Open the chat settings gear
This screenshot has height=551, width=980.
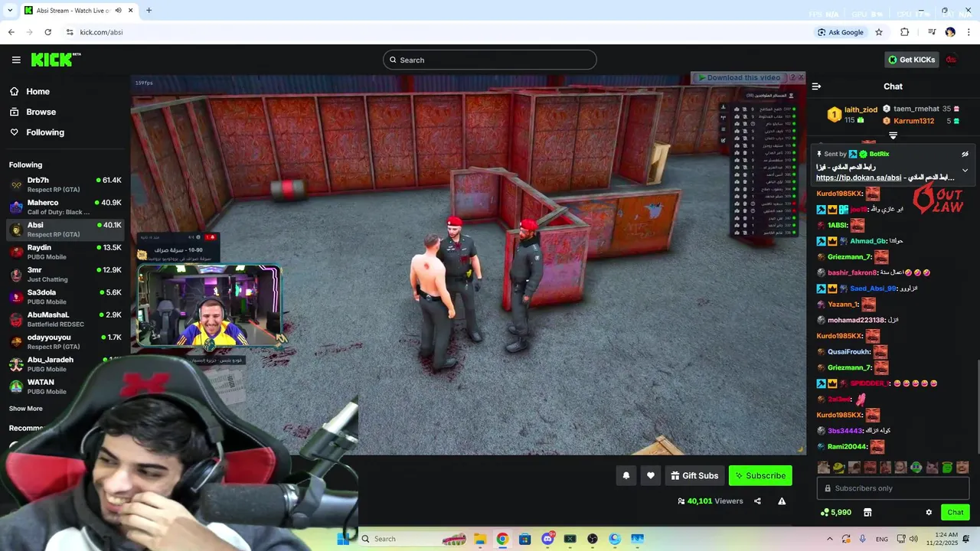929,512
